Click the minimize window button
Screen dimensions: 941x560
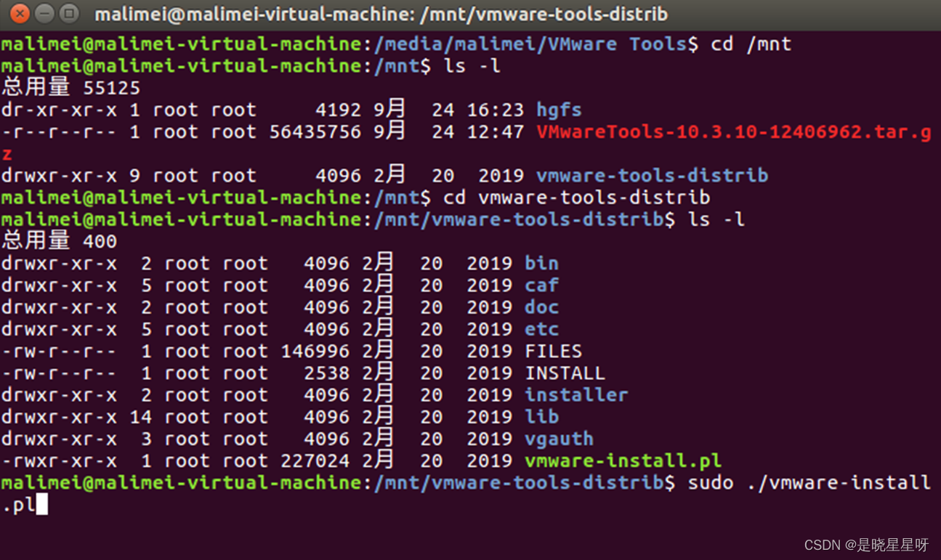44,13
